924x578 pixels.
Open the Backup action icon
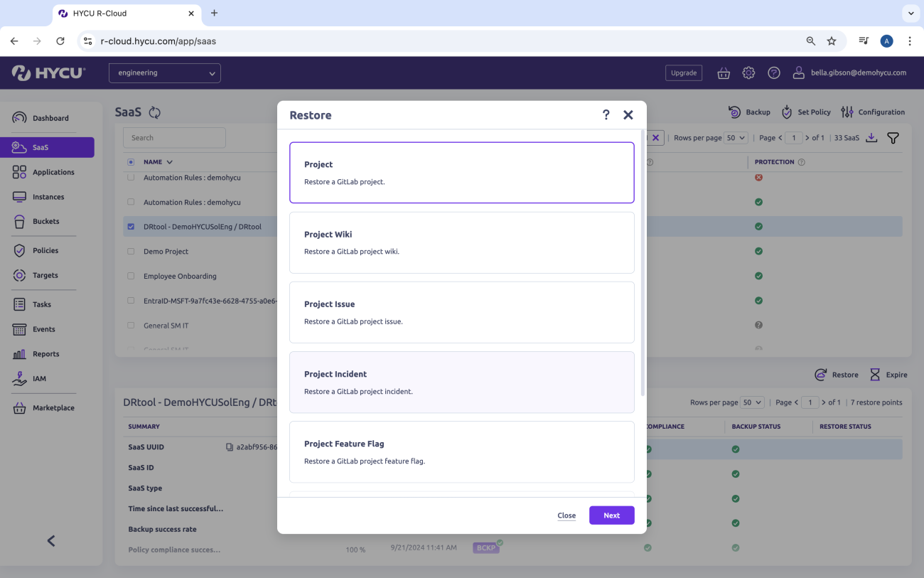pos(734,112)
